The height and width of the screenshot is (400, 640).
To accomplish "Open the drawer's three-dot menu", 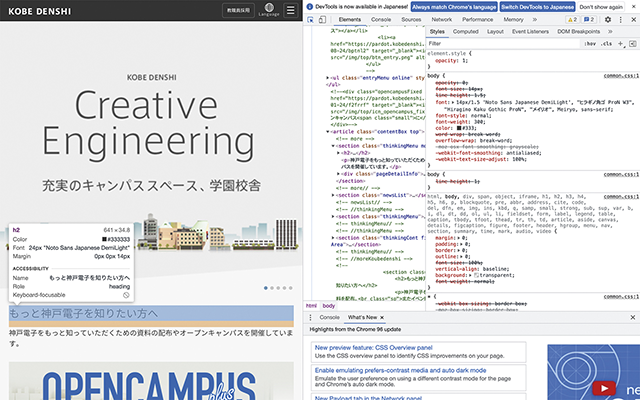I will pos(310,318).
